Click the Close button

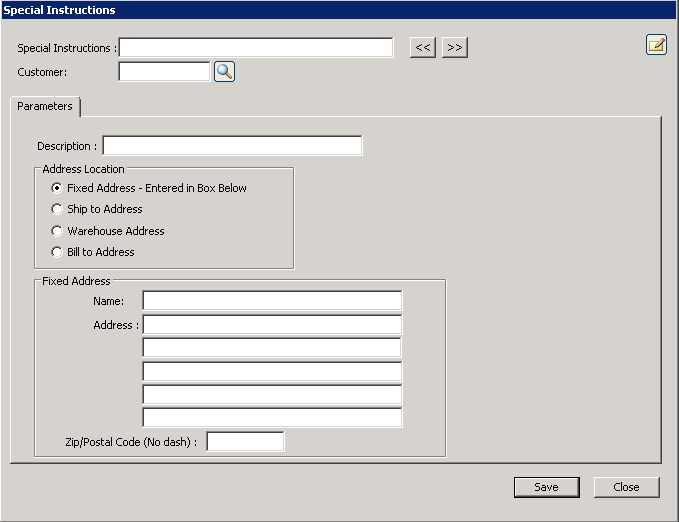pos(626,487)
